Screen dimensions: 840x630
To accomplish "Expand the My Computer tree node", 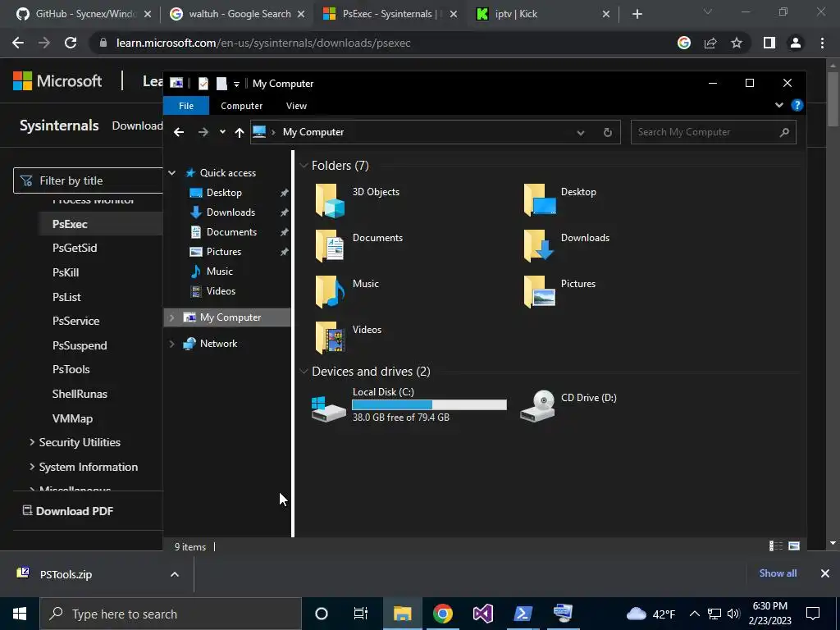I will pyautogui.click(x=172, y=317).
